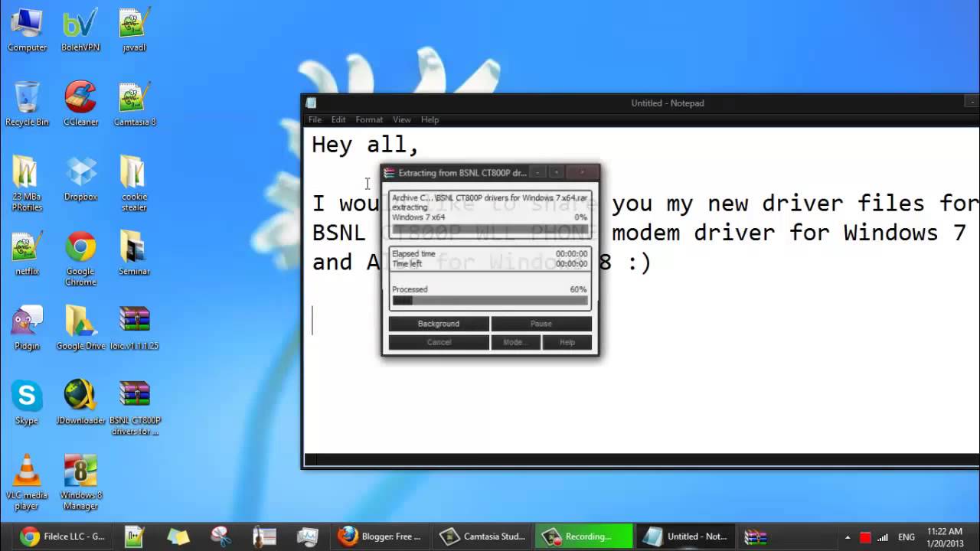The height and width of the screenshot is (551, 980).
Task: Open the Notepad Edit menu
Action: (338, 119)
